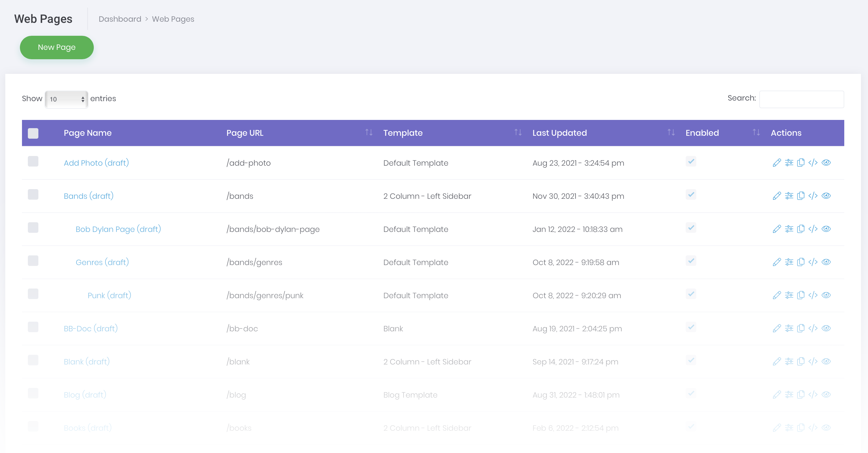Image resolution: width=868 pixels, height=453 pixels.
Task: Open Genres page settings sliders icon
Action: [x=789, y=262]
